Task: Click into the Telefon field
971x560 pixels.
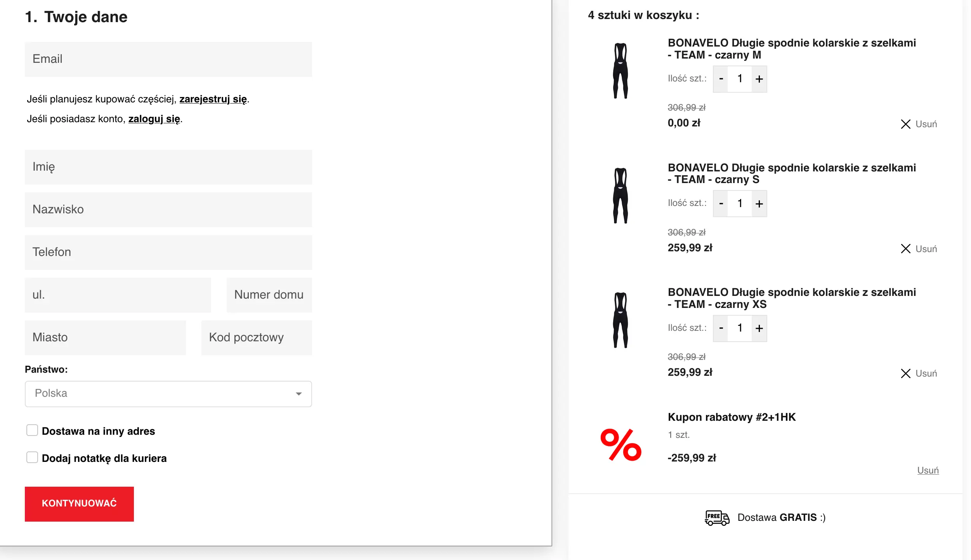Action: (x=168, y=252)
